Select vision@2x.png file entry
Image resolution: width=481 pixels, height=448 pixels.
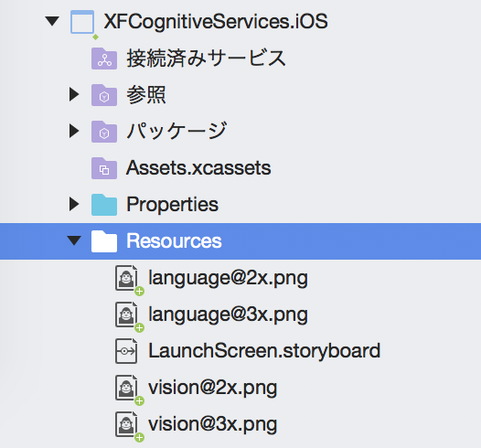(x=212, y=388)
